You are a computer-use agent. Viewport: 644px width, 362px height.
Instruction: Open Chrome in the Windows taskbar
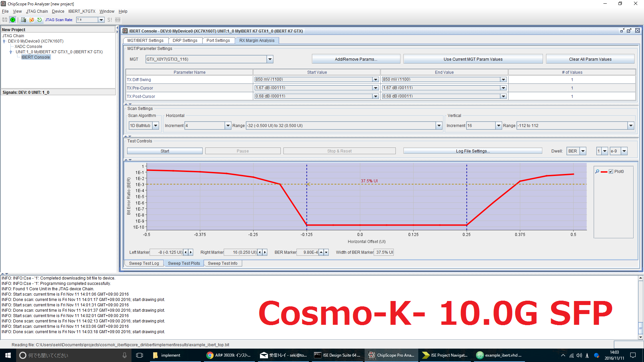click(x=210, y=355)
